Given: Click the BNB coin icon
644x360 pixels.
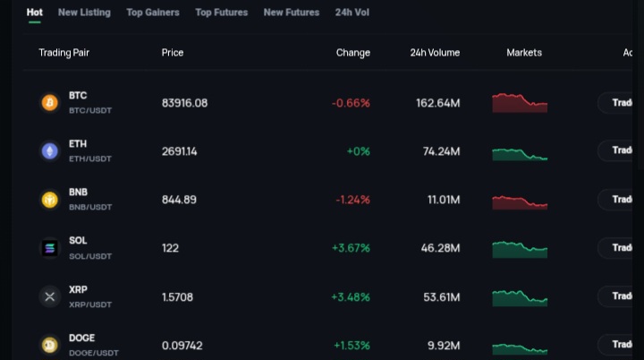Looking at the screenshot, I should pyautogui.click(x=50, y=200).
